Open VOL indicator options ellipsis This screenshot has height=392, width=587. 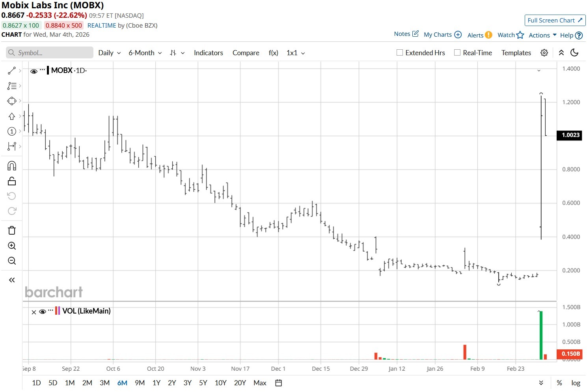click(50, 311)
